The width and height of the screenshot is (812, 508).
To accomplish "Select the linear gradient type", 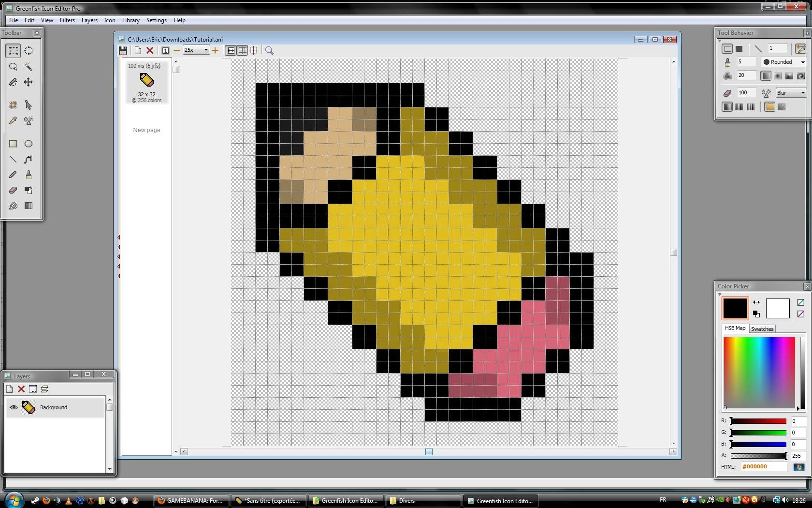I will pos(766,76).
